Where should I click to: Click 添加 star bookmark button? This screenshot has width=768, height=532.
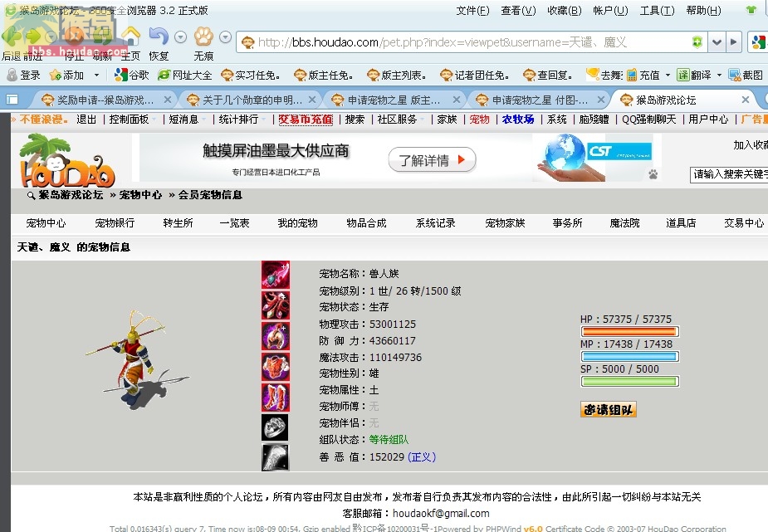pos(66,75)
